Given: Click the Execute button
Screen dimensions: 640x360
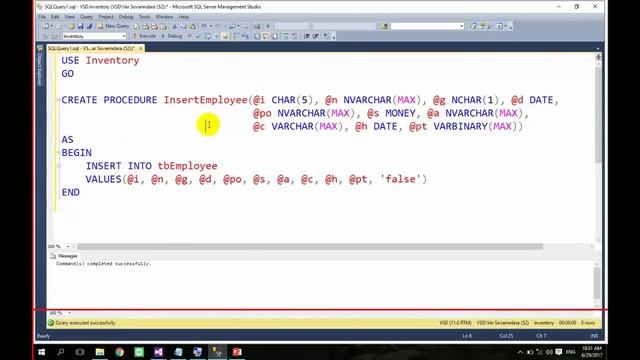Looking at the screenshot, I should [x=144, y=36].
